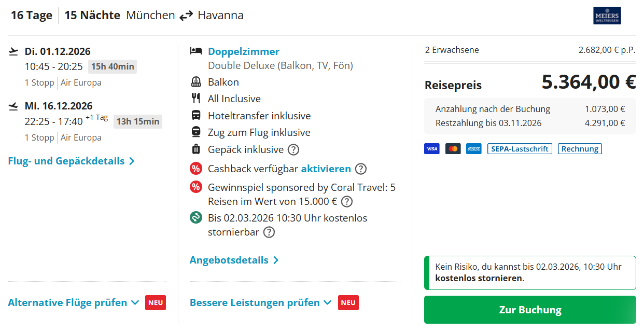Click the train icon for Zug zum Flug

pos(196,132)
